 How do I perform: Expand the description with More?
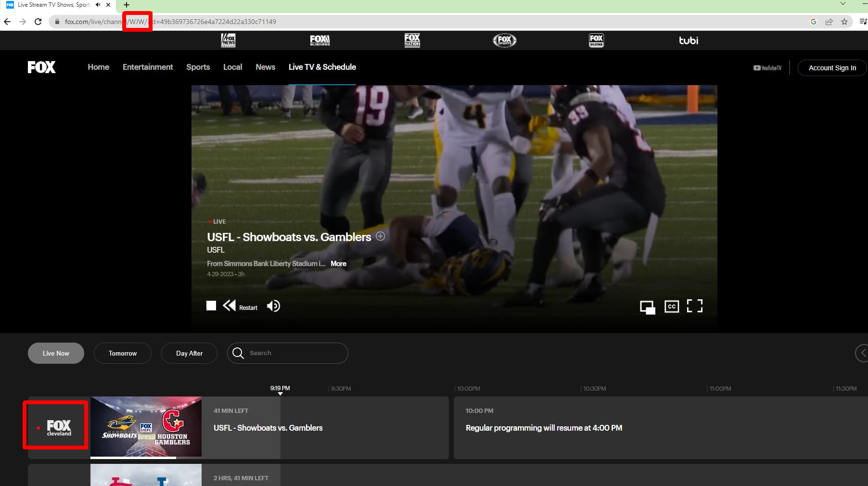pyautogui.click(x=338, y=264)
